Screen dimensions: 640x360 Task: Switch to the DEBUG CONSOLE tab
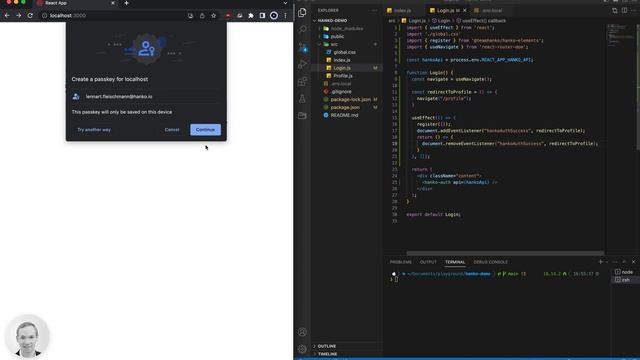491,262
